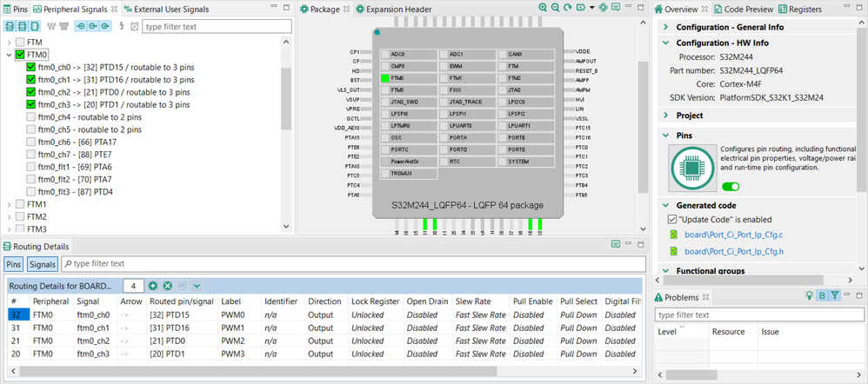Toggle the Pins tool enable switch
This screenshot has width=868, height=384.
(x=731, y=187)
